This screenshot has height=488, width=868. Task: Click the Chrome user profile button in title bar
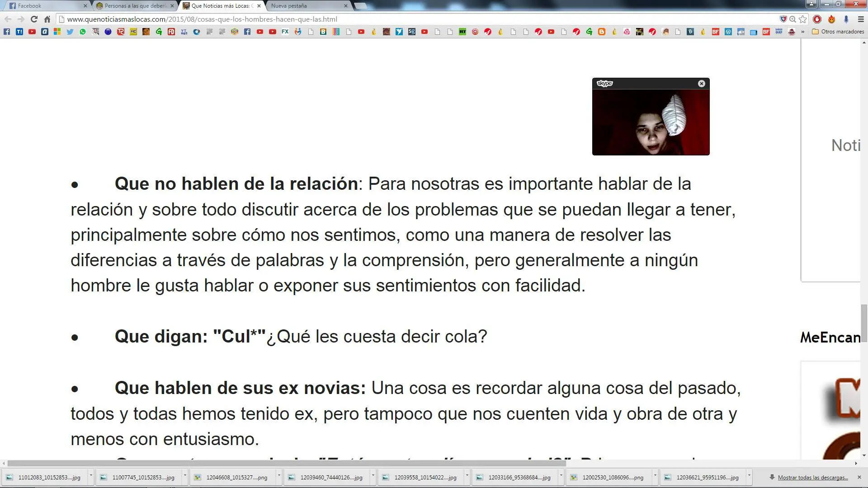(x=811, y=4)
